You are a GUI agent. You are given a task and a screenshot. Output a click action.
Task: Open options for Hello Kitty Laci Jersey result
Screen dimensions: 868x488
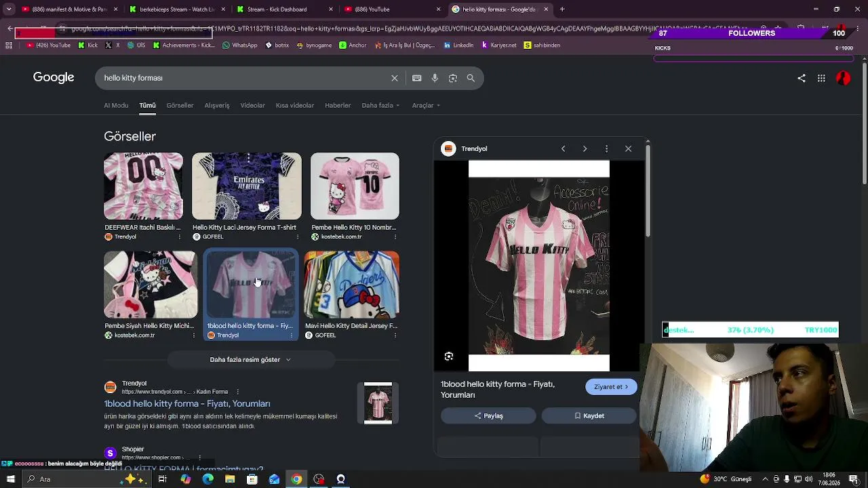tap(298, 237)
